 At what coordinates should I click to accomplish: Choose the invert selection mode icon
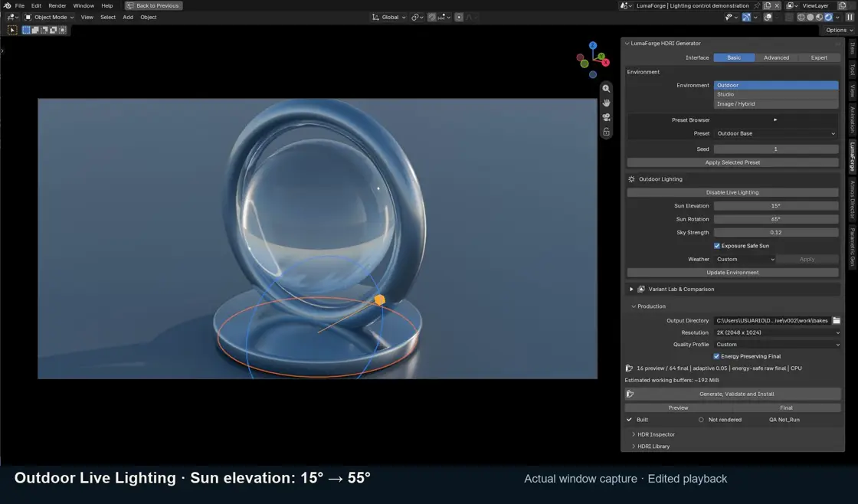point(54,30)
